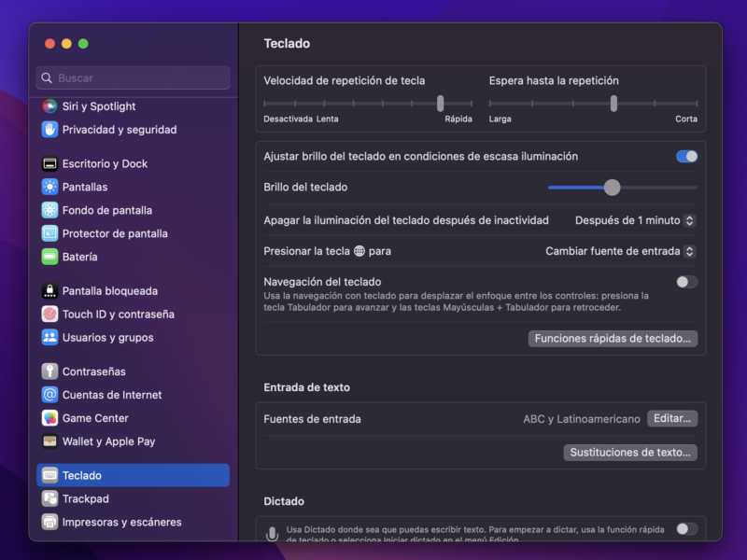Click the Editar button for Fuentes de entrada

pos(672,418)
